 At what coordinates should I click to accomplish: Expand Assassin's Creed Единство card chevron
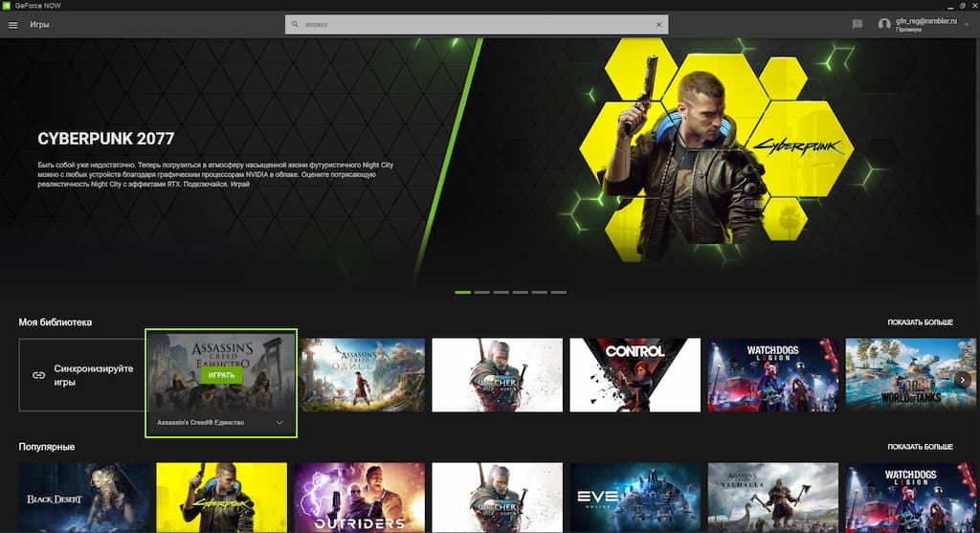pos(279,423)
